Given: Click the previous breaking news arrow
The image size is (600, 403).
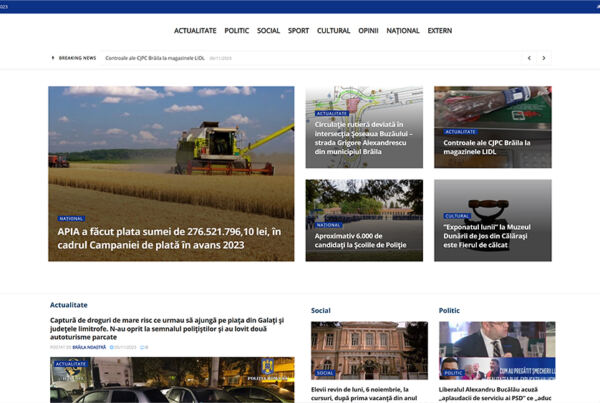Looking at the screenshot, I should coord(530,58).
